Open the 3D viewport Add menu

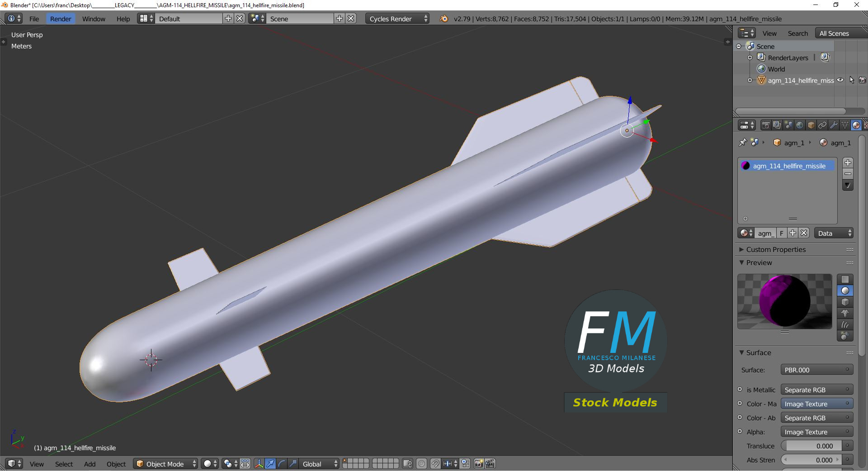pyautogui.click(x=90, y=464)
